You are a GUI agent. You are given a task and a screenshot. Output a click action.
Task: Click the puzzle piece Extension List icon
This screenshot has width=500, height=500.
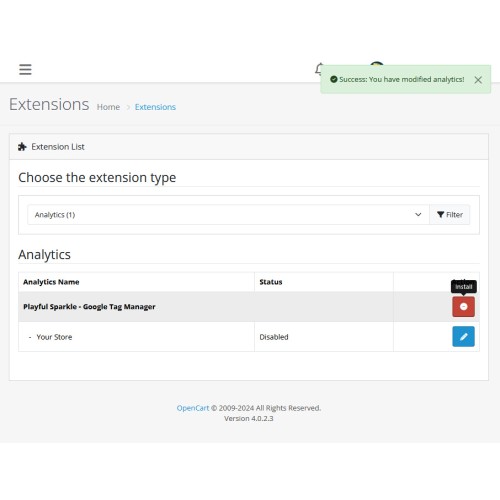click(x=22, y=147)
